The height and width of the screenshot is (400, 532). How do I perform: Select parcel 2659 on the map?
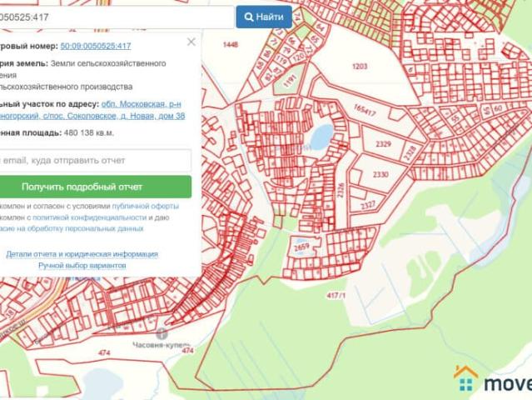[x=301, y=247]
